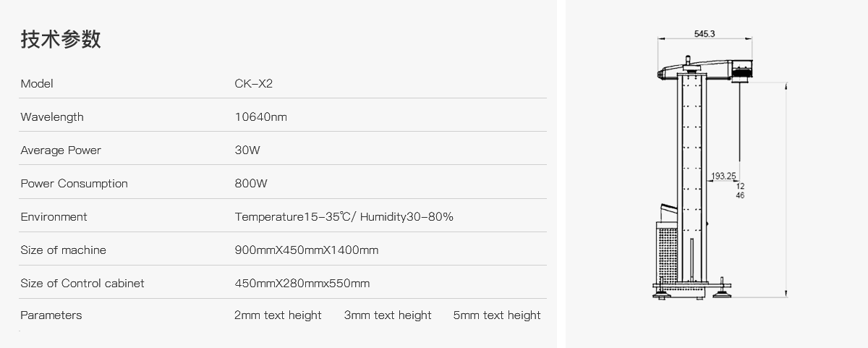The width and height of the screenshot is (868, 348).
Task: Click the 545.3 dimension in the drawing
Action: click(705, 34)
